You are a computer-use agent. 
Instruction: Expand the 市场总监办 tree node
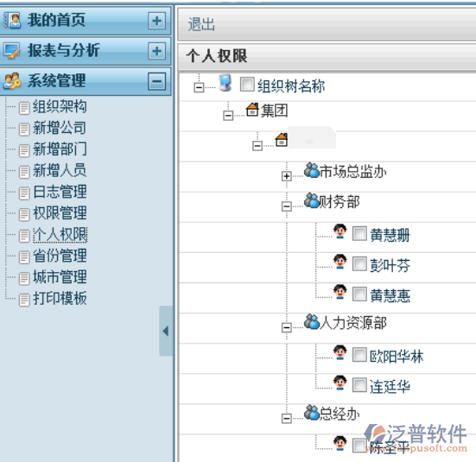[x=286, y=176]
